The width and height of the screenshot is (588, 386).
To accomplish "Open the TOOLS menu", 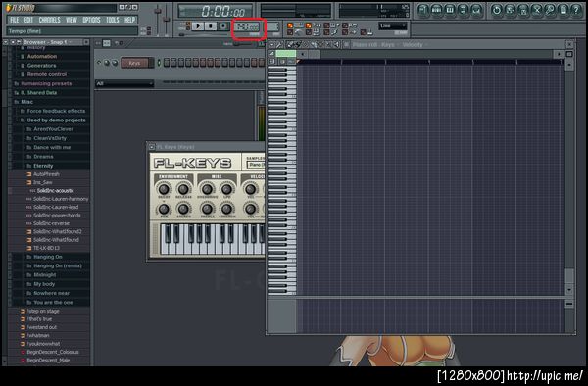I will (113, 20).
